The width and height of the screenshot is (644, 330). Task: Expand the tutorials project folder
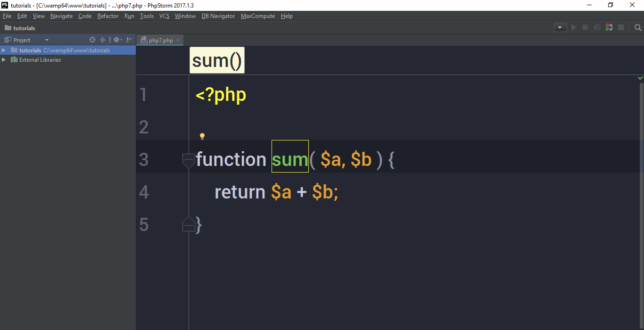pyautogui.click(x=4, y=50)
